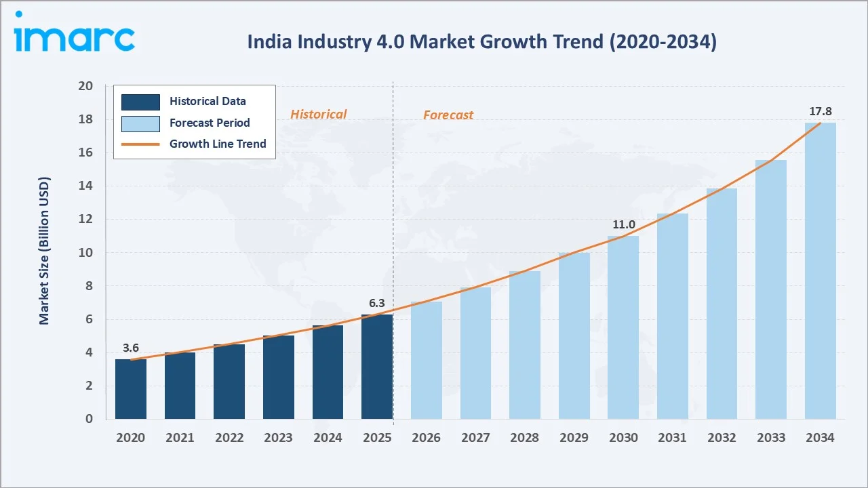Click the orange 'Historical' annotation
Viewport: 868px width, 488px height.
coord(318,115)
